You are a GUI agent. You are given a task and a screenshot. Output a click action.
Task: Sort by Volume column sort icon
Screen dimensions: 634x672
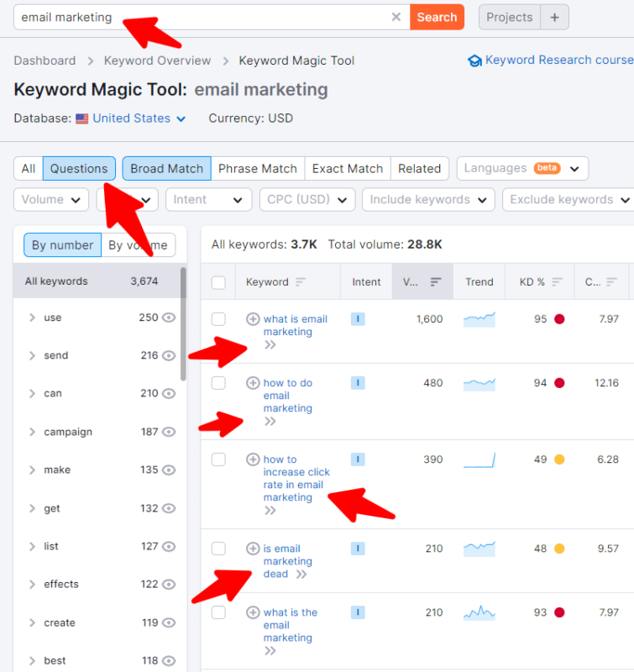(436, 282)
